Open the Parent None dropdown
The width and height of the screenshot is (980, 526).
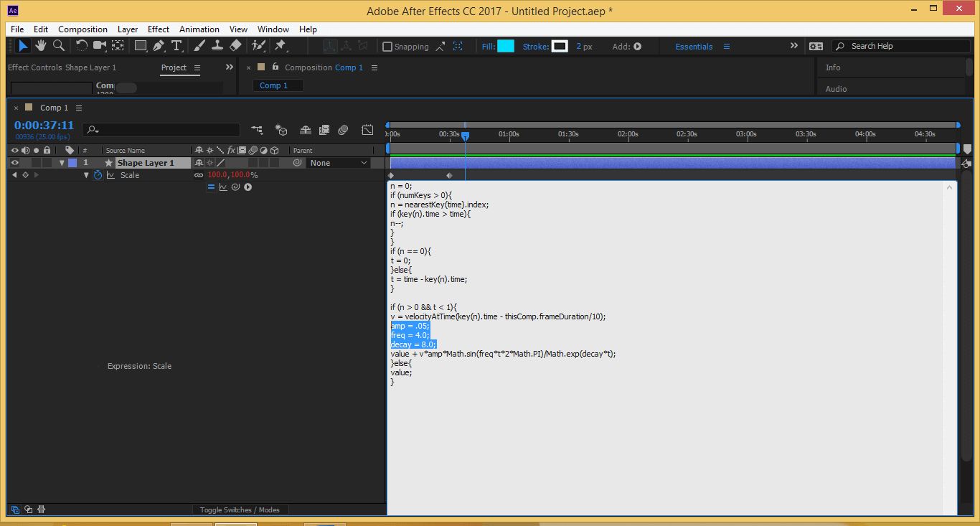pos(339,163)
